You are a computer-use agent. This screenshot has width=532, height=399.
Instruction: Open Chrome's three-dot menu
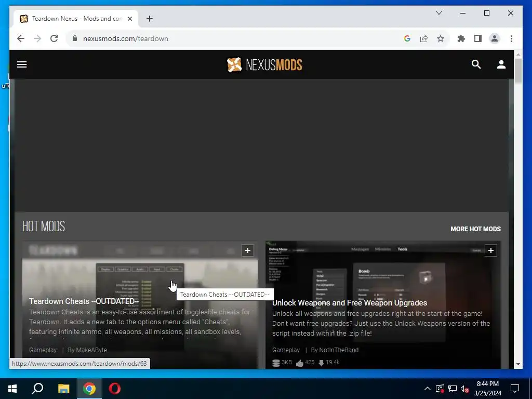point(511,38)
